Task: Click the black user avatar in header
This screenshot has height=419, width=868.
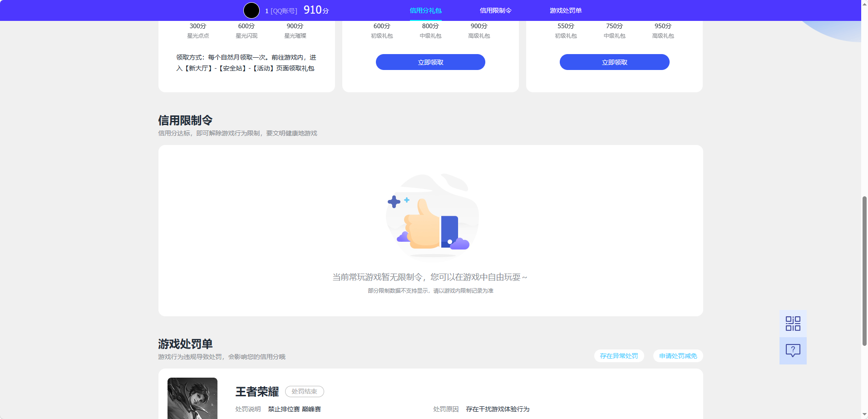Action: 252,10
